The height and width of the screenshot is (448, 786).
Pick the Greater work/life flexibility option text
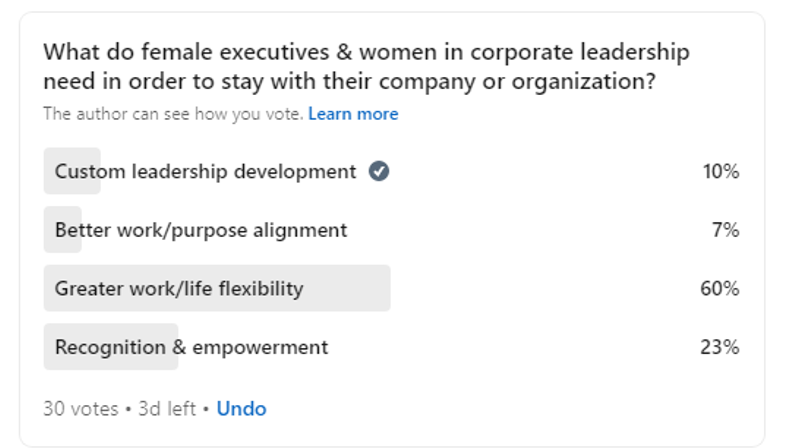[179, 289]
